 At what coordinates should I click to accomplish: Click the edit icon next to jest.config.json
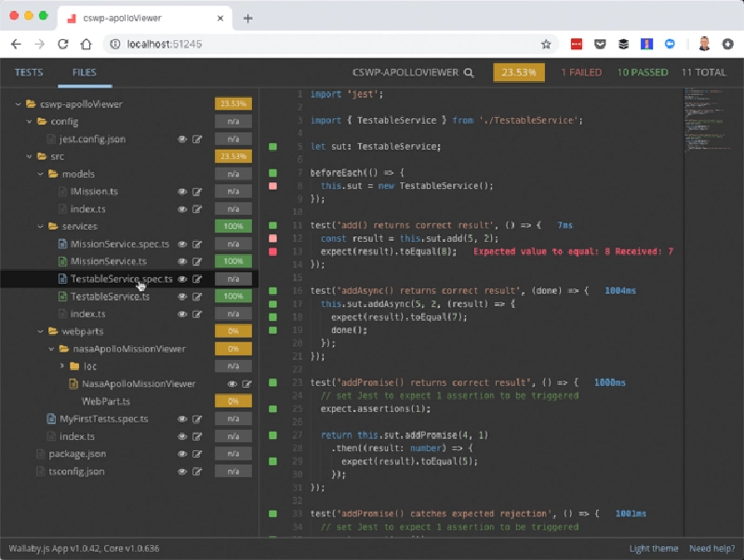click(x=199, y=139)
